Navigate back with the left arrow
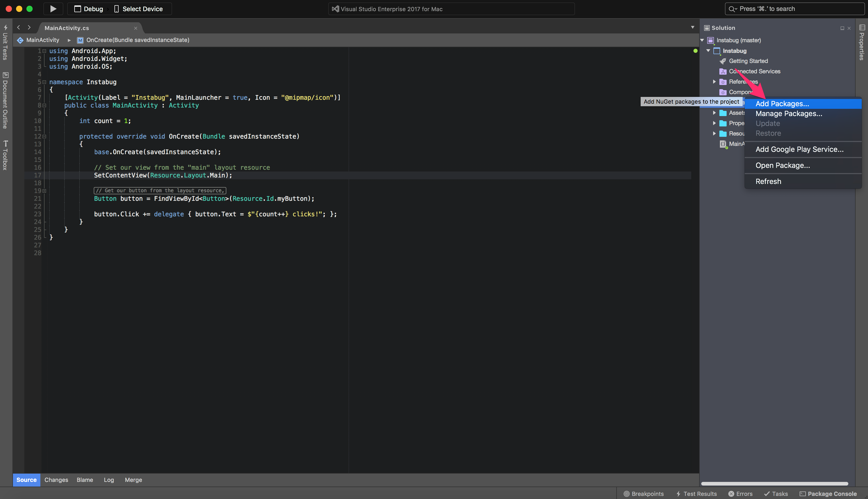 (x=19, y=27)
